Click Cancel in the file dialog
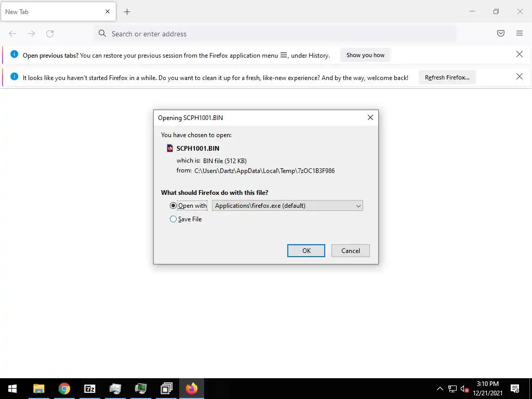The width and height of the screenshot is (532, 399). coord(351,251)
